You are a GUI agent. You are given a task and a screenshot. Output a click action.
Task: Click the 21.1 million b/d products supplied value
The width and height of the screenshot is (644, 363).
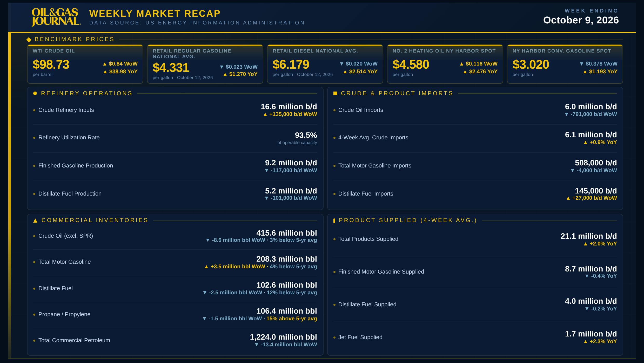pyautogui.click(x=589, y=236)
